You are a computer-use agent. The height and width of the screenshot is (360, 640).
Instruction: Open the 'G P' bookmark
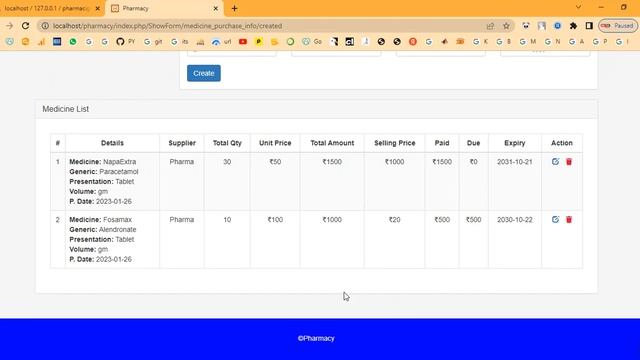pos(600,42)
